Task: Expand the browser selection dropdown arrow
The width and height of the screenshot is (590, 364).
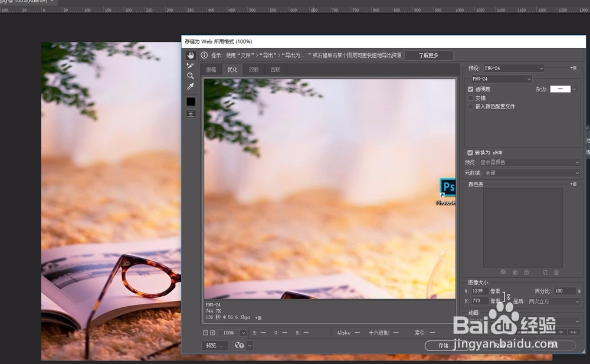Action: tap(250, 346)
